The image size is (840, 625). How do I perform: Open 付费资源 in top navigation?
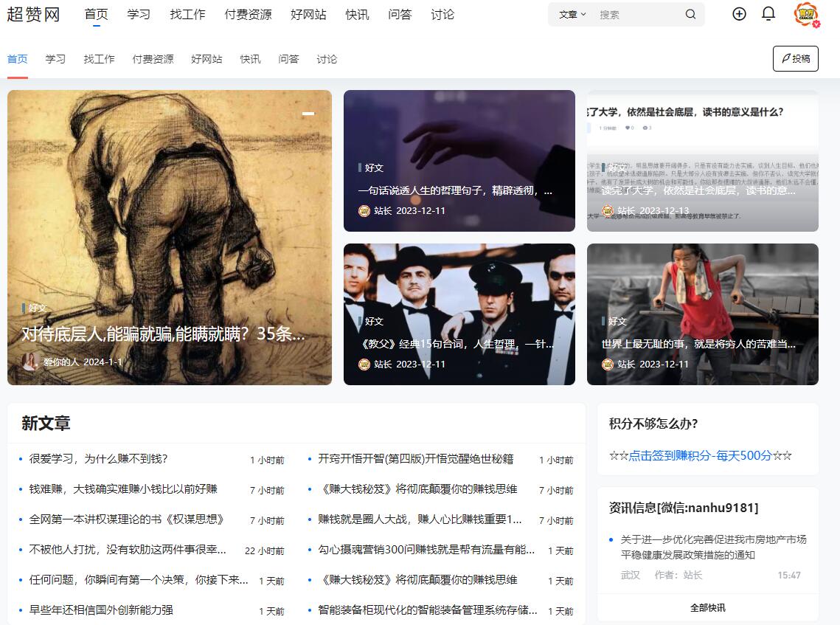[248, 15]
